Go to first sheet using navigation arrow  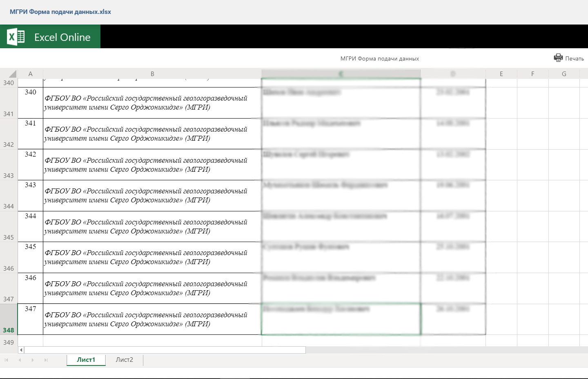pos(7,360)
